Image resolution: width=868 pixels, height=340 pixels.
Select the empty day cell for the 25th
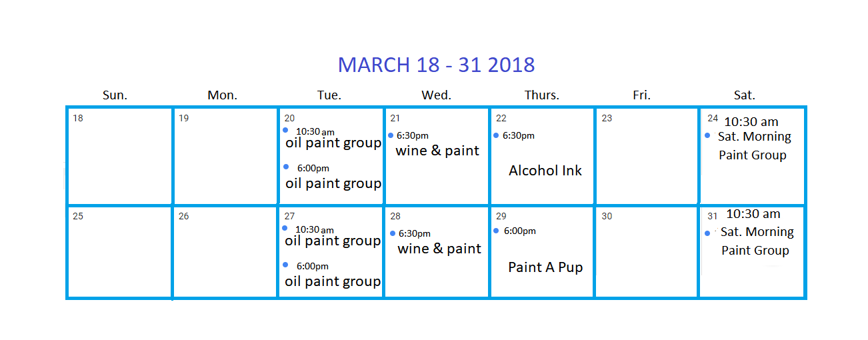click(119, 252)
